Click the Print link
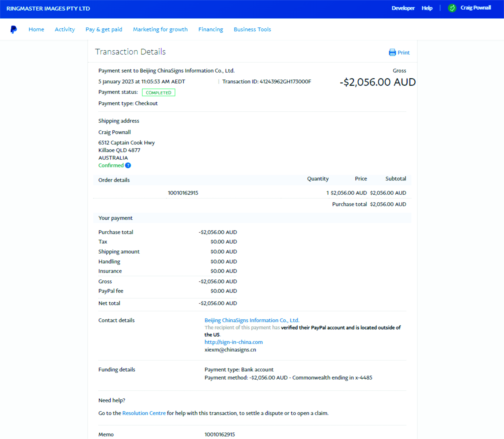The image size is (504, 439). pos(403,52)
